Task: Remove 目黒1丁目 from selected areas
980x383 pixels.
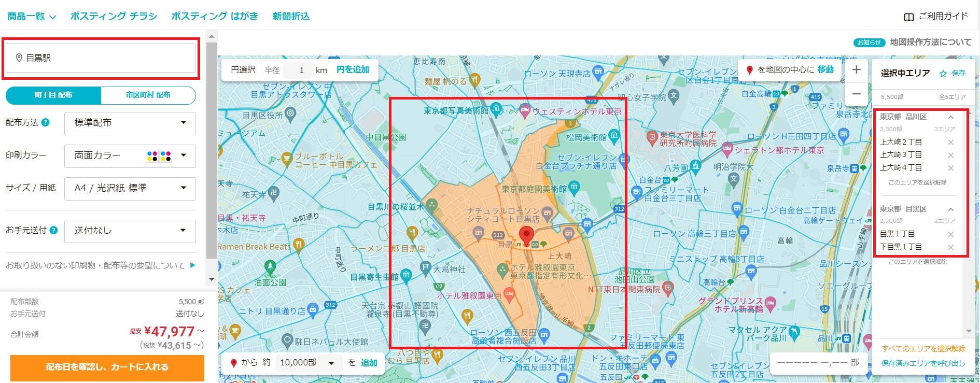Action: tap(950, 234)
